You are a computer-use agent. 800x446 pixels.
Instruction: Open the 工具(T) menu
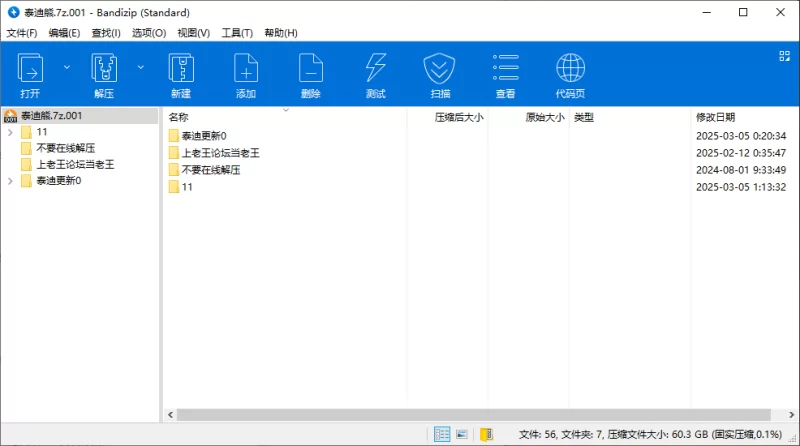tap(237, 33)
